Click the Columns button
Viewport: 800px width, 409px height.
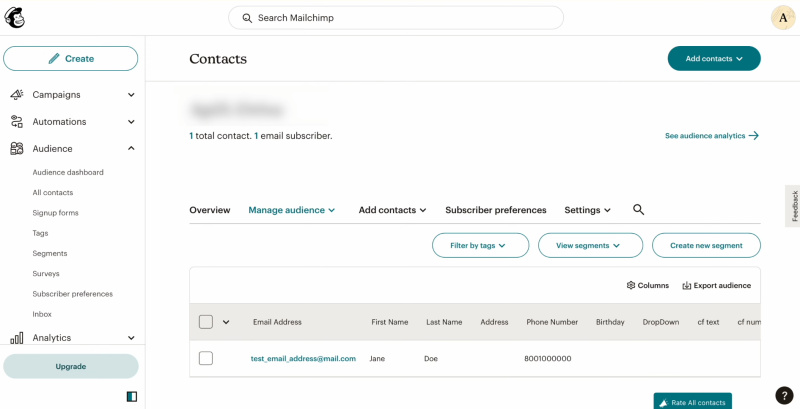coord(647,286)
